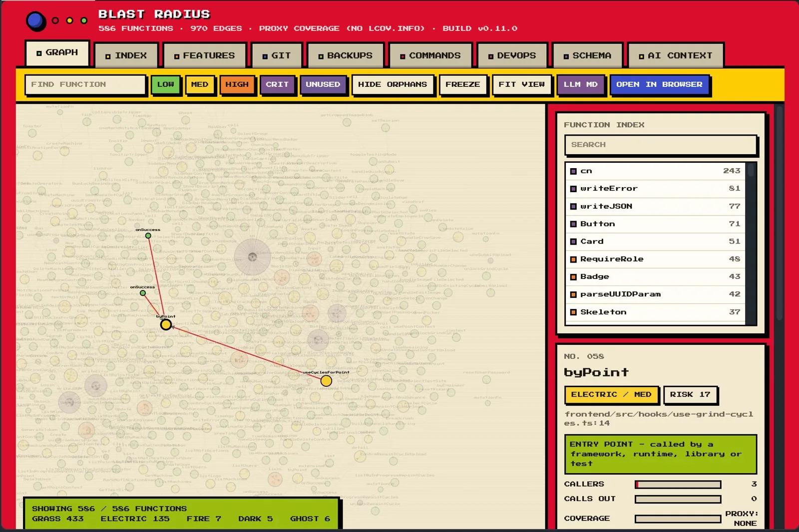
Task: Select Skeleton in the function index
Action: pos(655,312)
